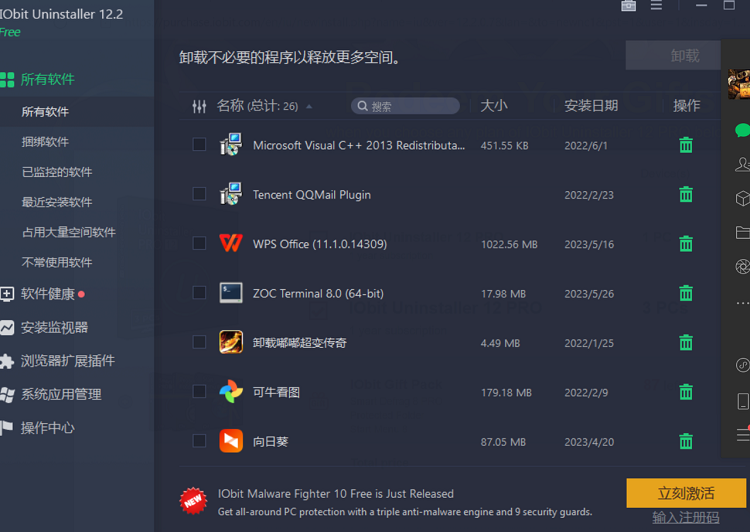Click the folder icon in right sidebar

742,233
